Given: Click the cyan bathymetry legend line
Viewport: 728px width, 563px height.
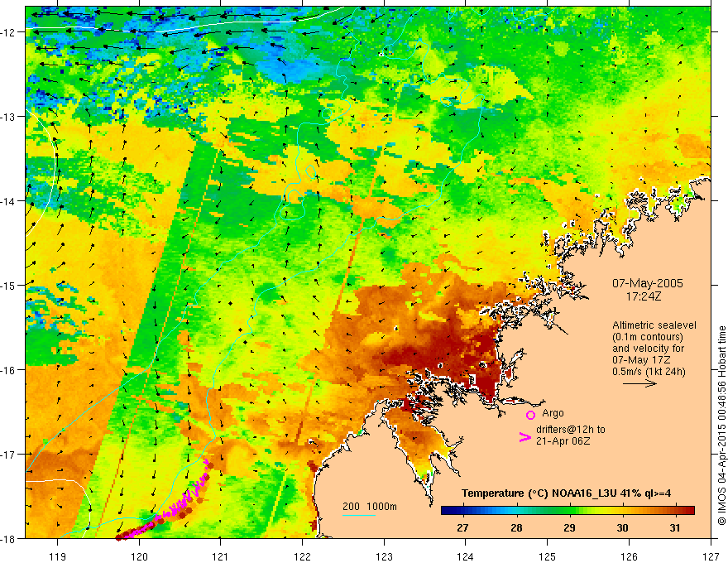Looking at the screenshot, I should 359,515.
